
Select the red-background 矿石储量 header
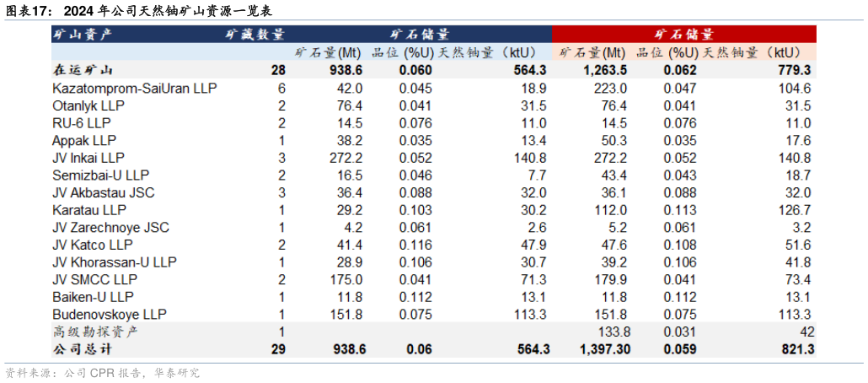(x=684, y=35)
